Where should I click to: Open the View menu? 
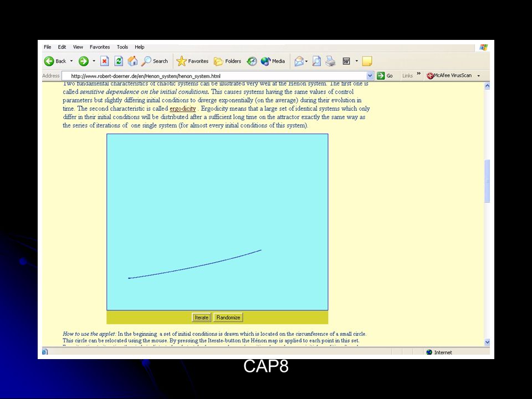78,47
